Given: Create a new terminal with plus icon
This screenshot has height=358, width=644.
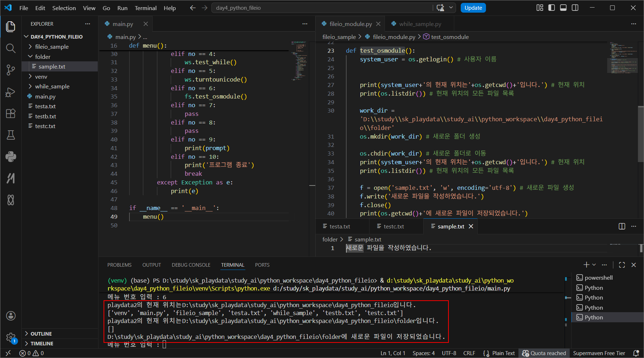Looking at the screenshot, I should point(586,265).
